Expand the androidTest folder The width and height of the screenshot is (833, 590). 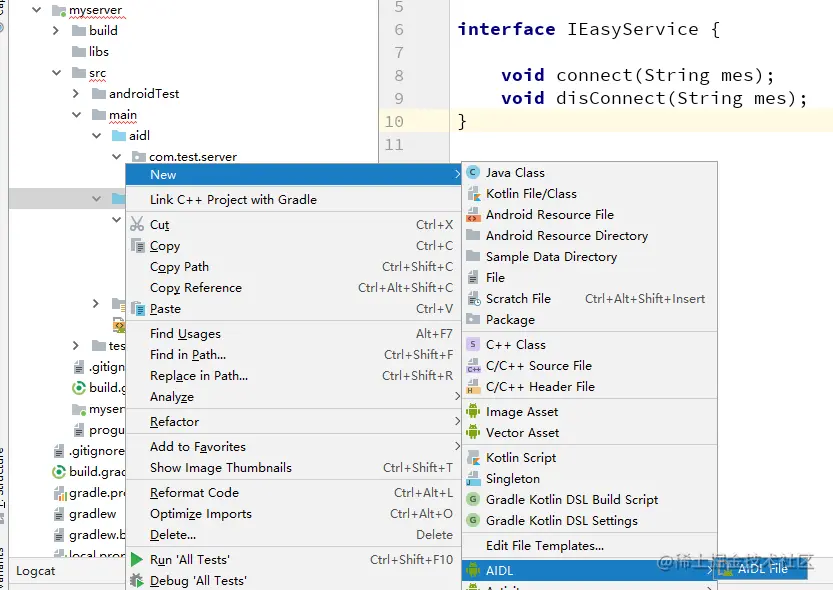click(76, 94)
